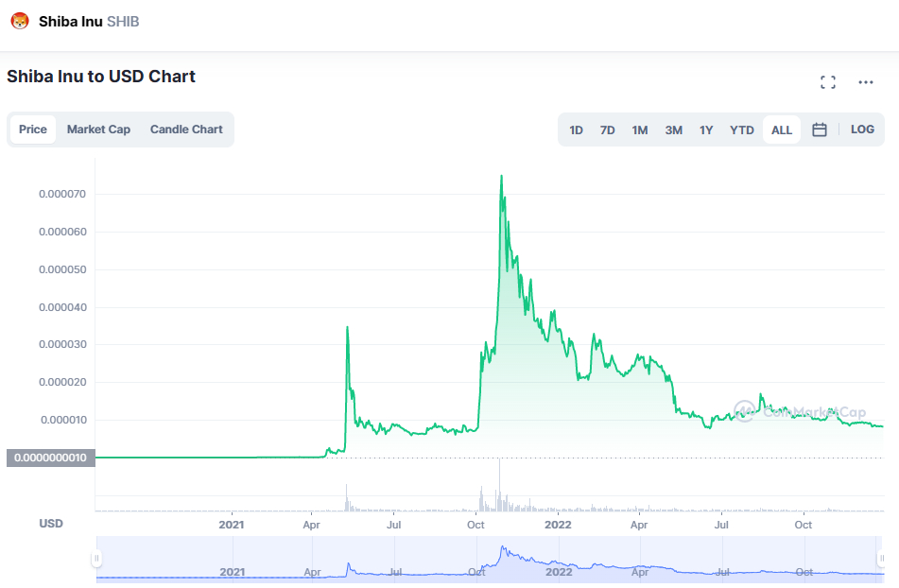Switch to the Candle Chart tab
899x588 pixels.
pos(186,130)
